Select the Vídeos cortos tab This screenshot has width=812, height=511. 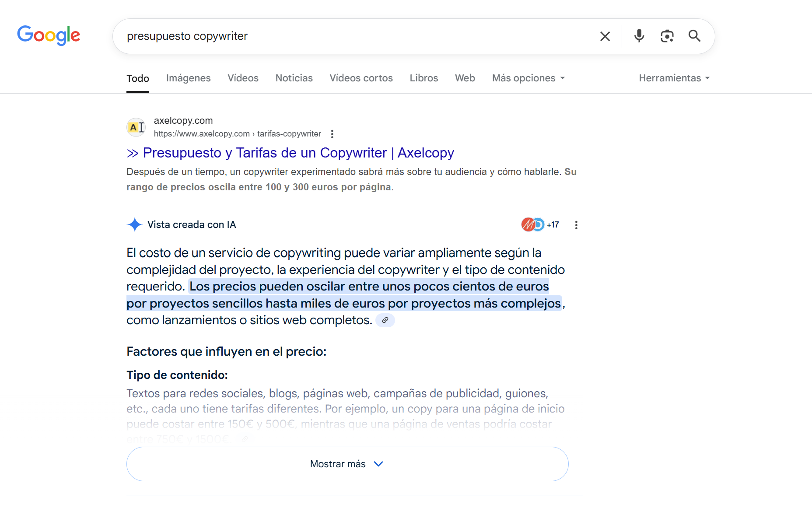pyautogui.click(x=361, y=78)
